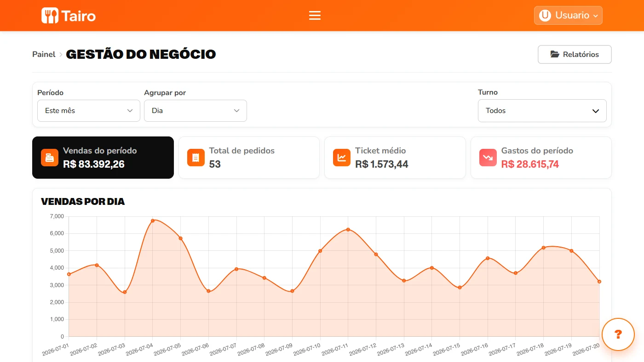
Task: Click the line chart icon in Ticket médio
Action: click(x=342, y=158)
